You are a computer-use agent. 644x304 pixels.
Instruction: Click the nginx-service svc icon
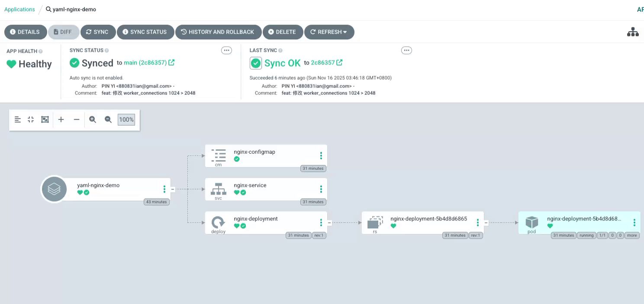coord(218,189)
